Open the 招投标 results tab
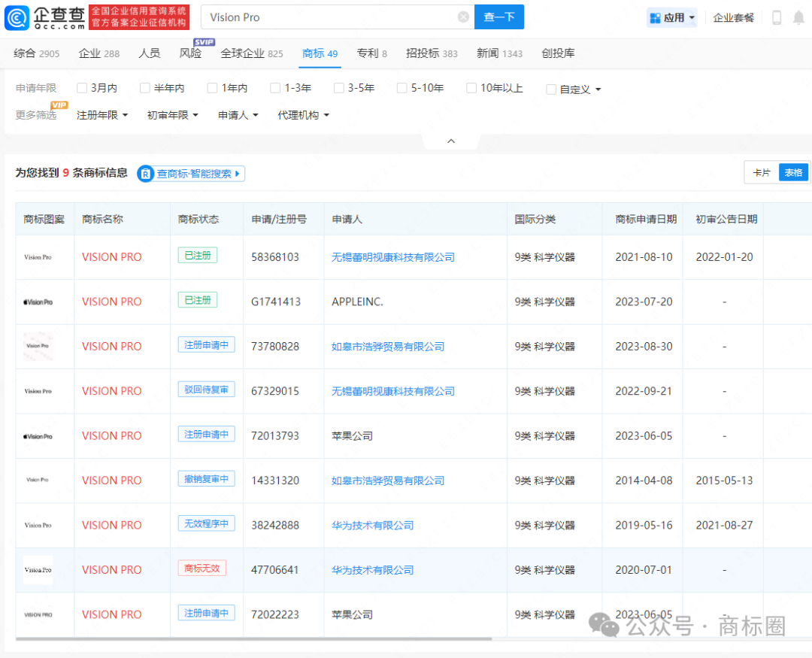This screenshot has height=658, width=812. (424, 53)
